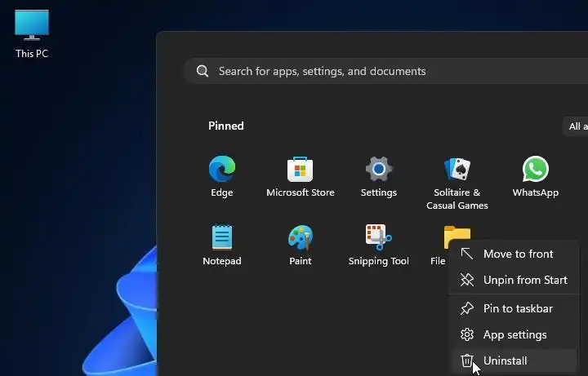Launch the Paint app

pyautogui.click(x=301, y=245)
